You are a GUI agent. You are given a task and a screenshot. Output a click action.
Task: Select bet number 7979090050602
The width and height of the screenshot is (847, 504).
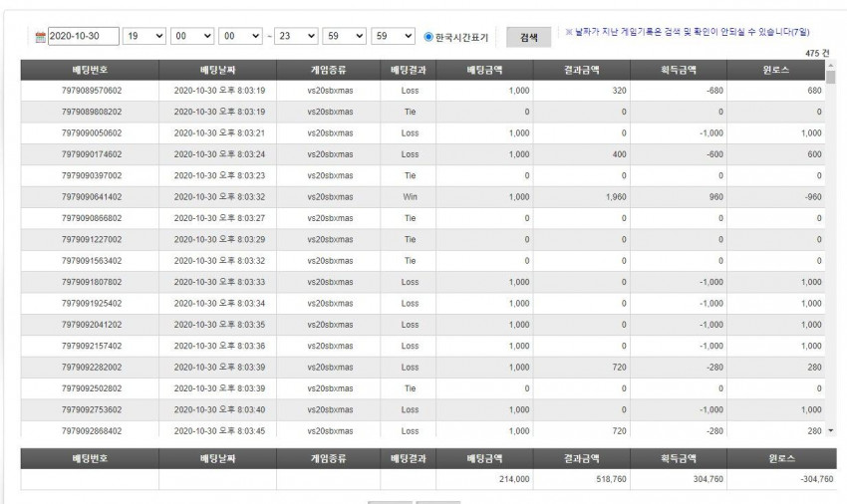click(x=92, y=132)
